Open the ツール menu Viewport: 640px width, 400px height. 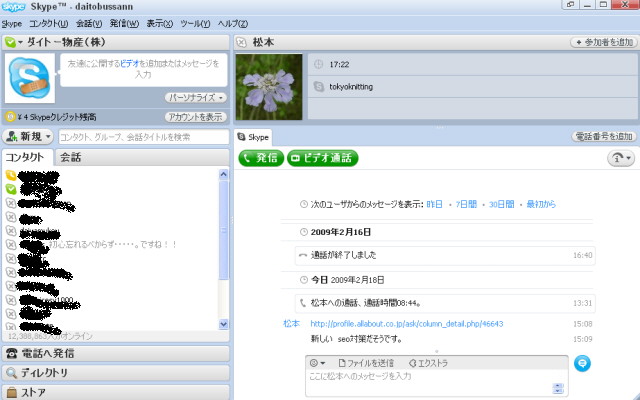(x=195, y=24)
